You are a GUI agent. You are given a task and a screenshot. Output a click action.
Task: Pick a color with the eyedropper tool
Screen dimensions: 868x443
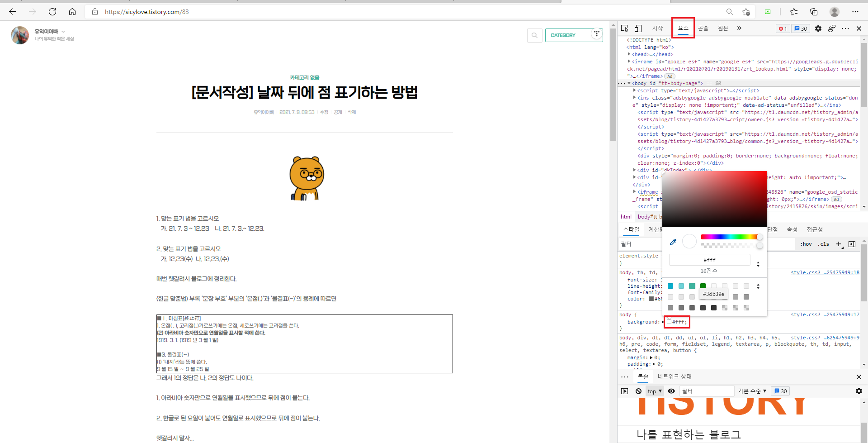tap(673, 242)
